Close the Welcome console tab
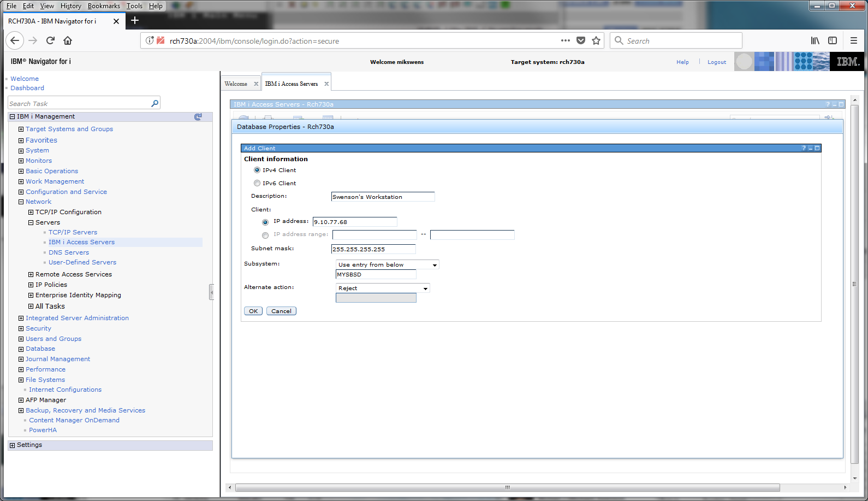868x501 pixels. [x=256, y=84]
